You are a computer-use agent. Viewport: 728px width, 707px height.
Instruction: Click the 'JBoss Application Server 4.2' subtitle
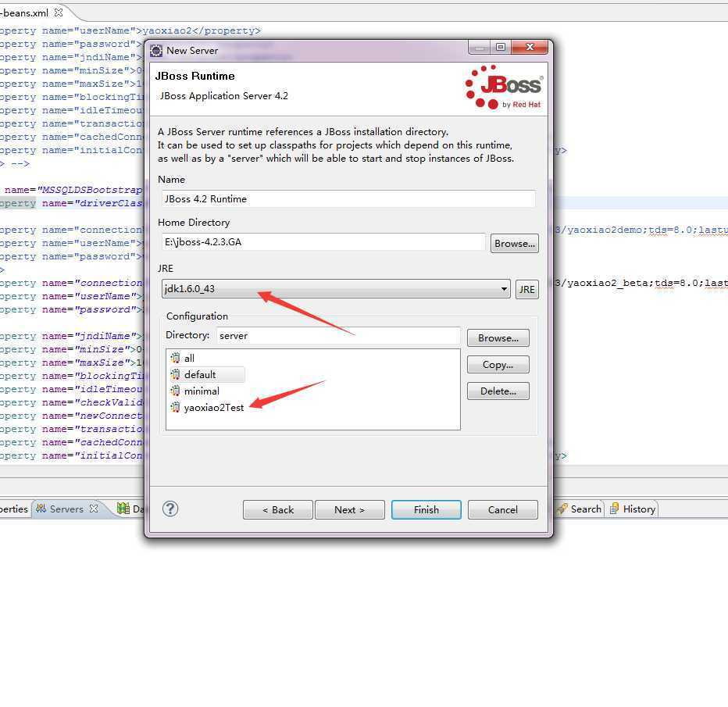(x=223, y=95)
